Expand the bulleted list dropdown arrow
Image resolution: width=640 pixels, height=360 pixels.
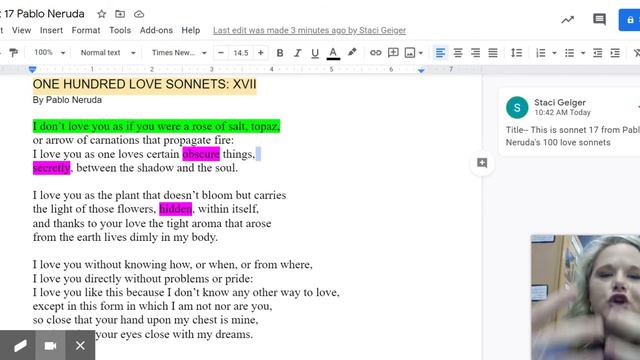[x=583, y=53]
